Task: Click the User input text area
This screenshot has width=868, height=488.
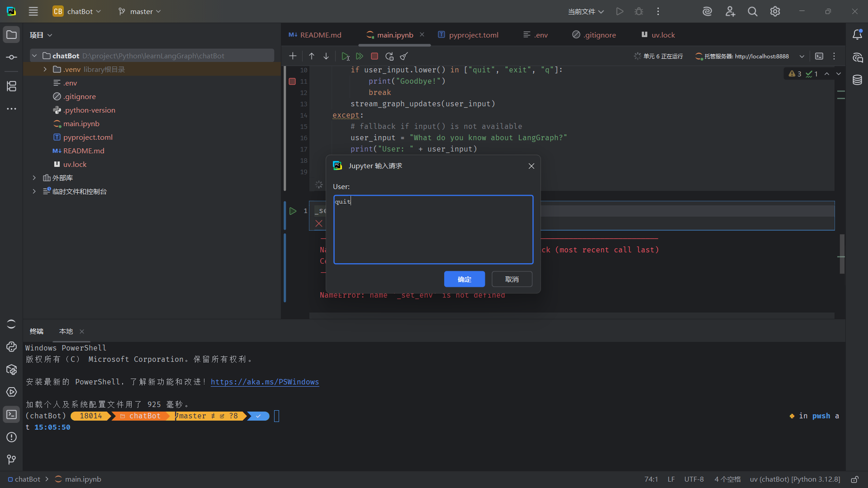Action: (433, 229)
